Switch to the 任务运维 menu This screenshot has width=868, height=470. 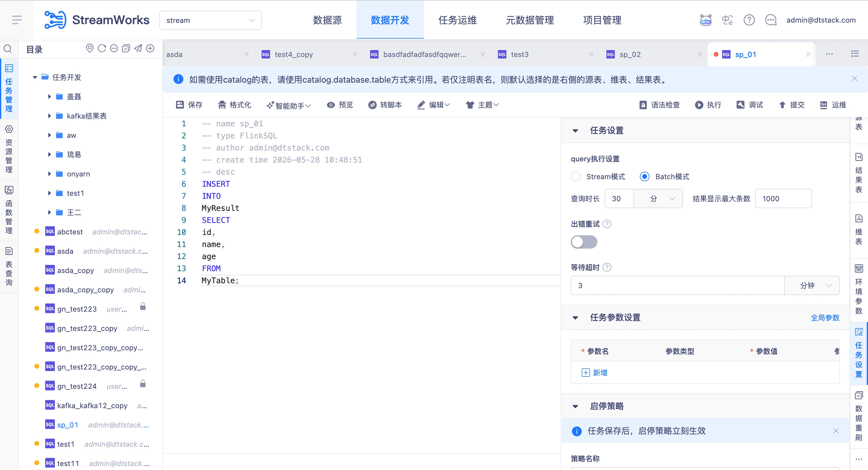pos(457,20)
